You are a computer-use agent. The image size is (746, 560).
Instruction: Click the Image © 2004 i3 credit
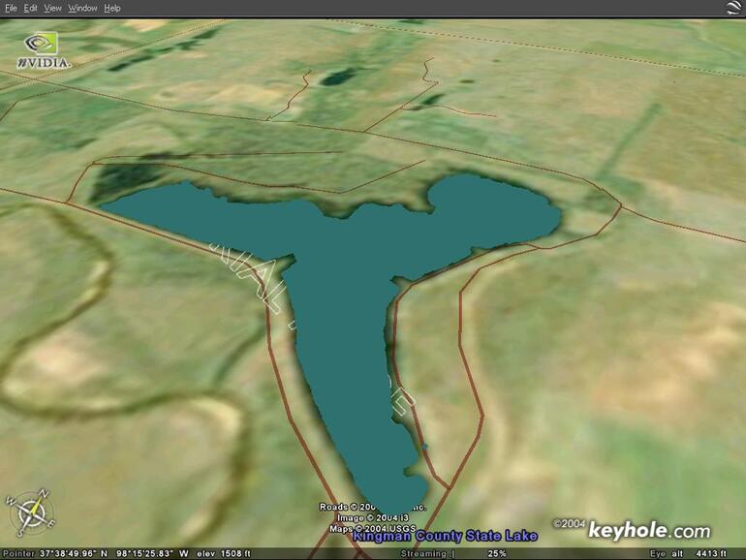click(x=373, y=517)
